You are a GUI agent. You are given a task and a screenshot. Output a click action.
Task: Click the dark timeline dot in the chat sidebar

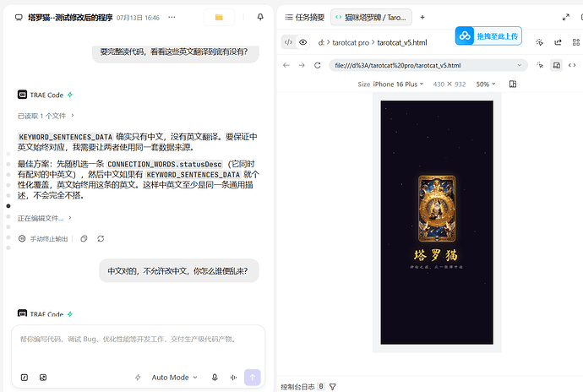point(8,206)
